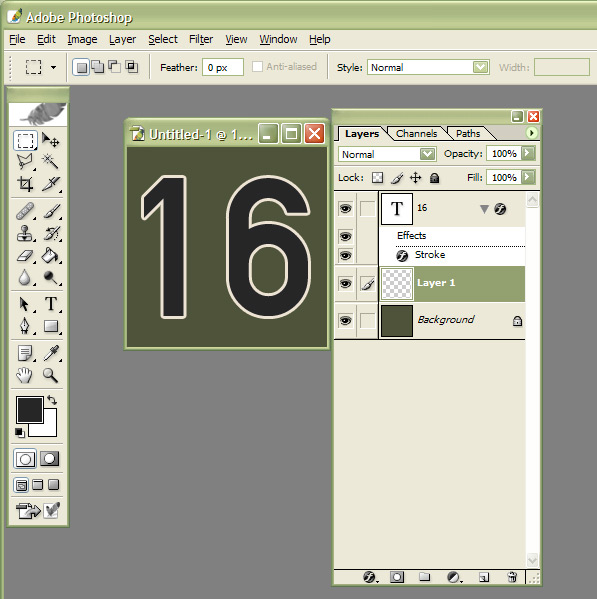Select the Magic Wand tool

[x=50, y=162]
